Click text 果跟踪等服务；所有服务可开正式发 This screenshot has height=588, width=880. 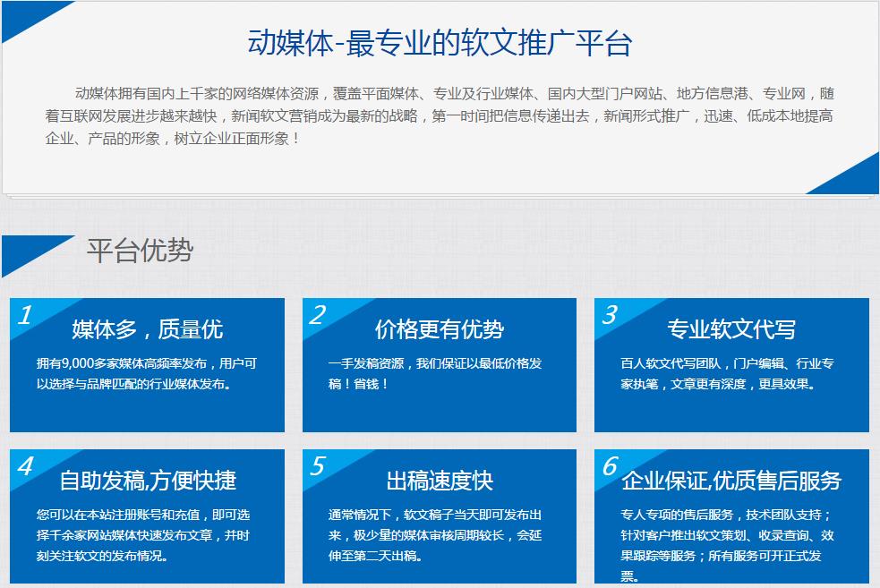click(x=722, y=557)
